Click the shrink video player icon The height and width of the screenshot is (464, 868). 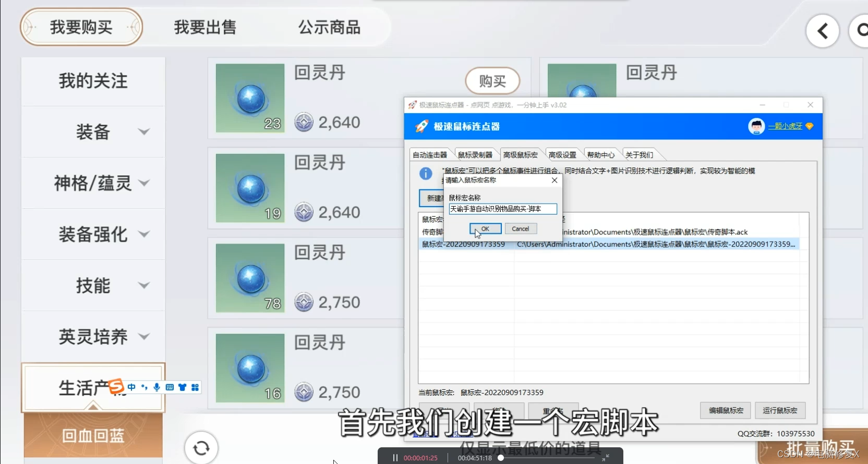click(606, 458)
